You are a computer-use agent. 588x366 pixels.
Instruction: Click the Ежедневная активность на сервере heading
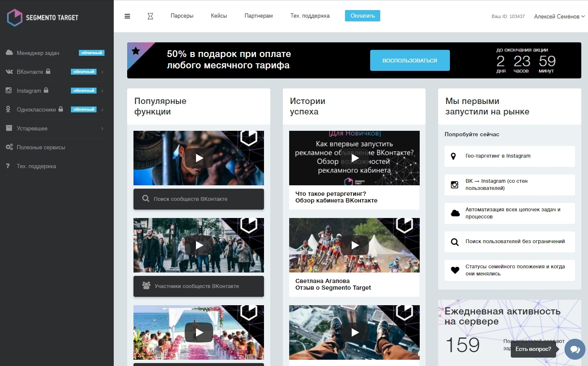click(x=503, y=317)
